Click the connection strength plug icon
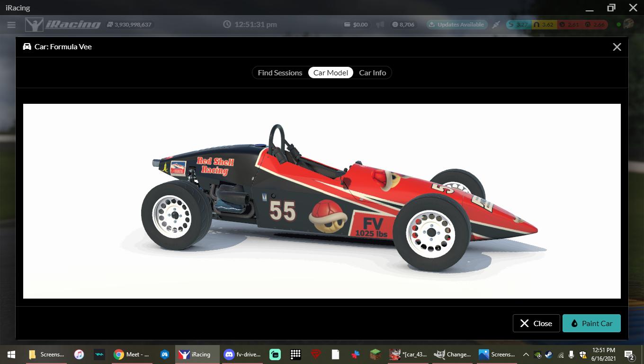 coord(497,24)
